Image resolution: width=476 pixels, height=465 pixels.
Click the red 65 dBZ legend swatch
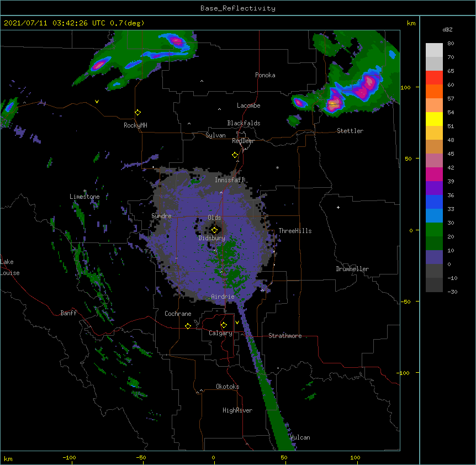[x=434, y=77]
